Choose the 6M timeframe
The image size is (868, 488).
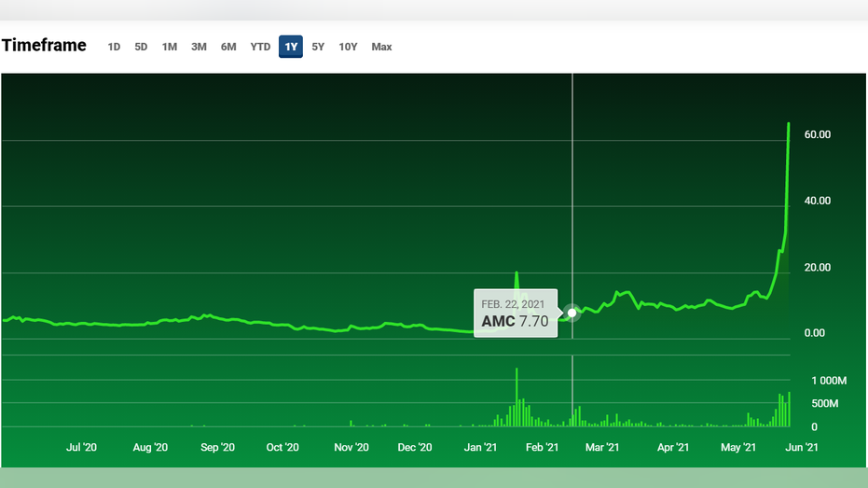tap(228, 47)
